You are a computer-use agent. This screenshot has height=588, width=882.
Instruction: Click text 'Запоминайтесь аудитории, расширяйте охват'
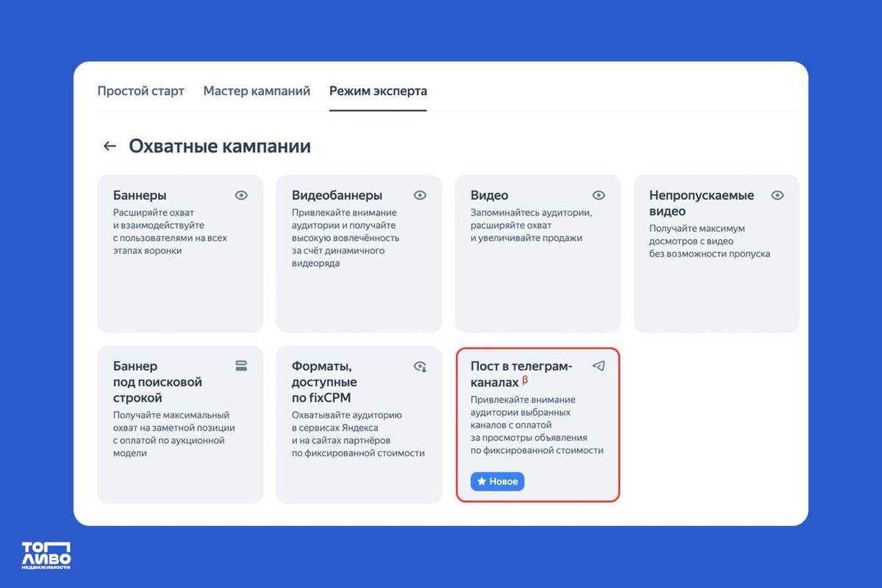(x=531, y=219)
